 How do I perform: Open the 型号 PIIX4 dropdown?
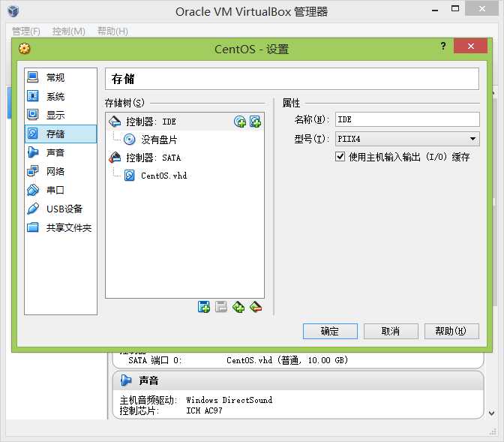(x=407, y=139)
